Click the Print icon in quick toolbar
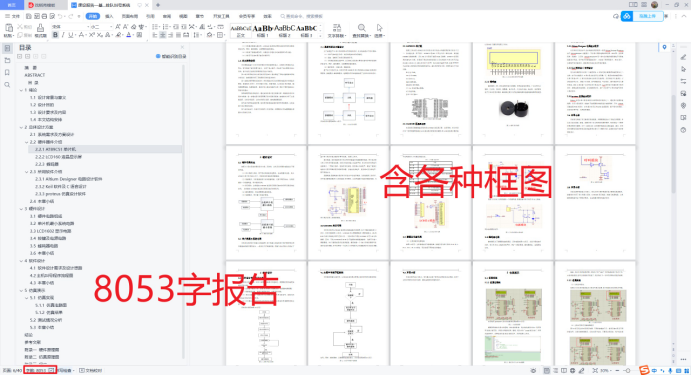 point(44,16)
